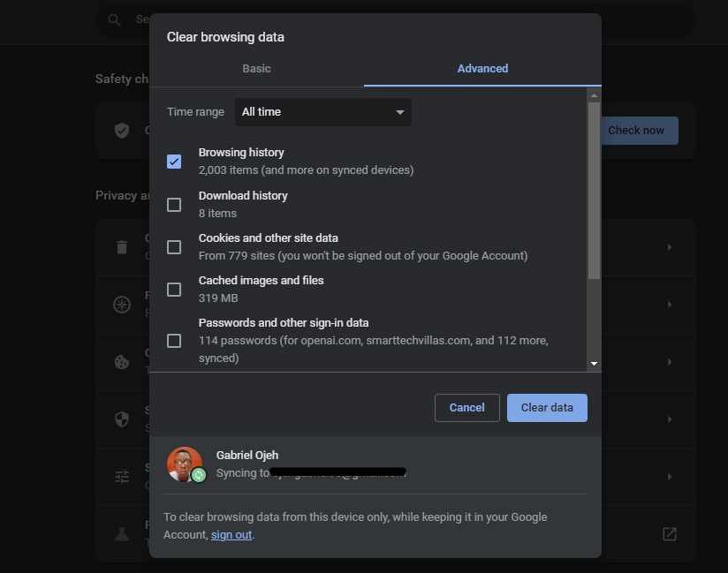Click the Clear data button

(x=547, y=407)
